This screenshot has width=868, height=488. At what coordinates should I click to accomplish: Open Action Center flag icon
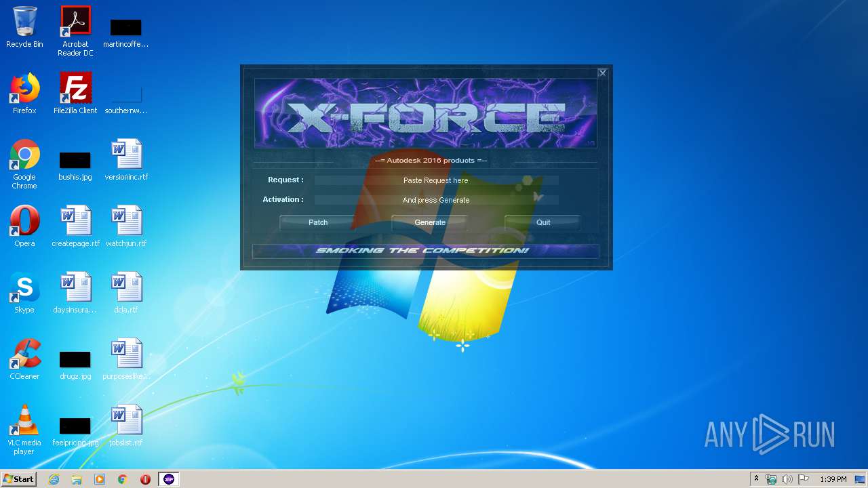[x=804, y=479]
